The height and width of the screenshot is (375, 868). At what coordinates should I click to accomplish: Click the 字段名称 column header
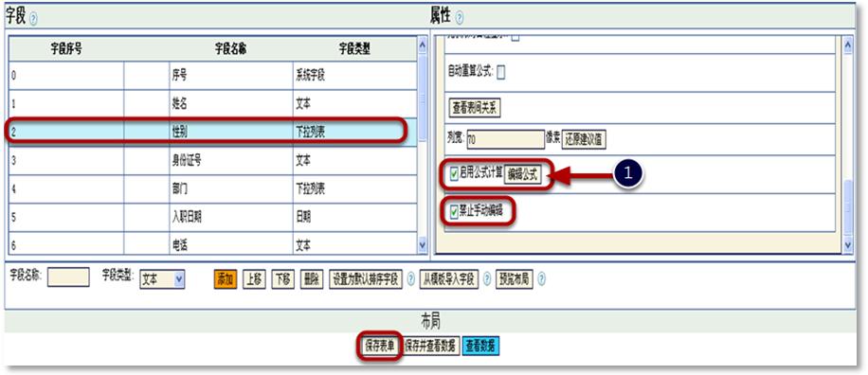click(x=231, y=49)
